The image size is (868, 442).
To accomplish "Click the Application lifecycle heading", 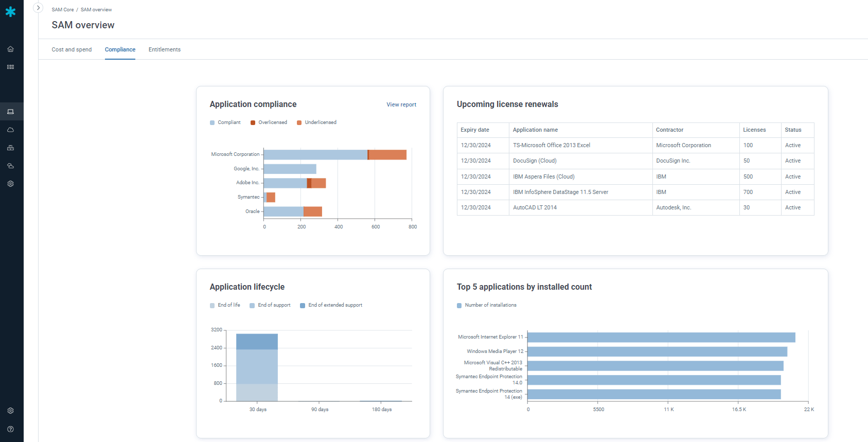I will coord(247,287).
